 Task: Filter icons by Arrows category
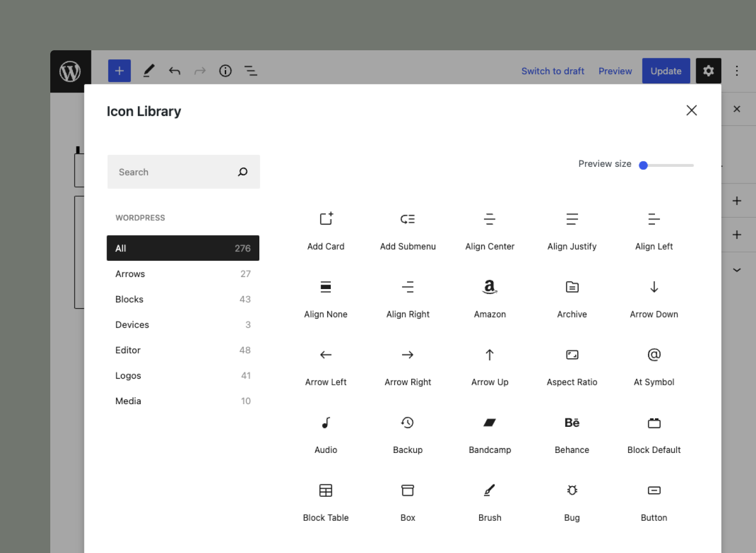click(183, 273)
